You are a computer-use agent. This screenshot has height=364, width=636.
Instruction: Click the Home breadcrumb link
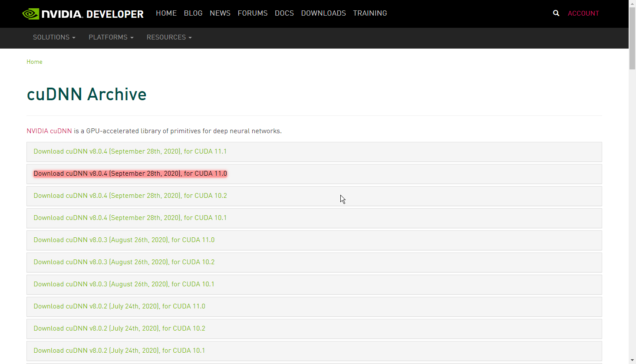click(x=34, y=62)
